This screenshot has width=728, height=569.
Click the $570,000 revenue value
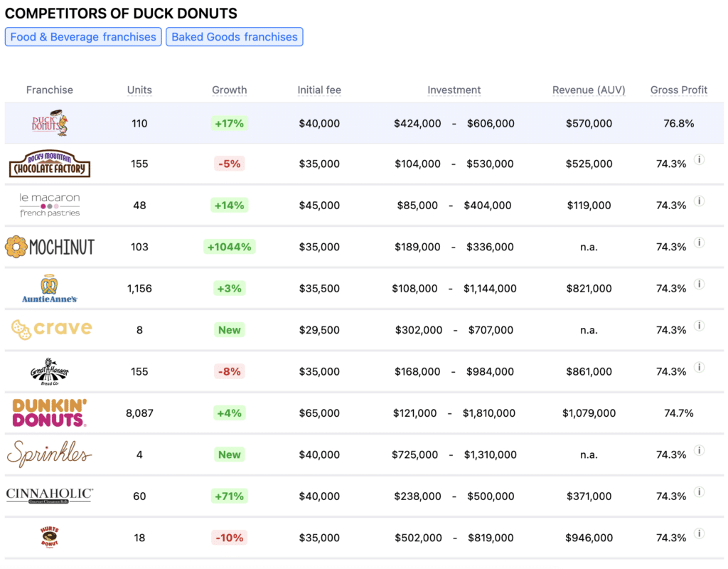click(589, 123)
